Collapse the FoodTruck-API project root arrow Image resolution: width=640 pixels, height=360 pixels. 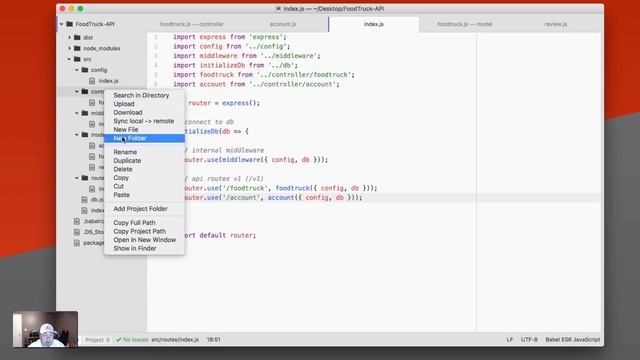point(62,24)
